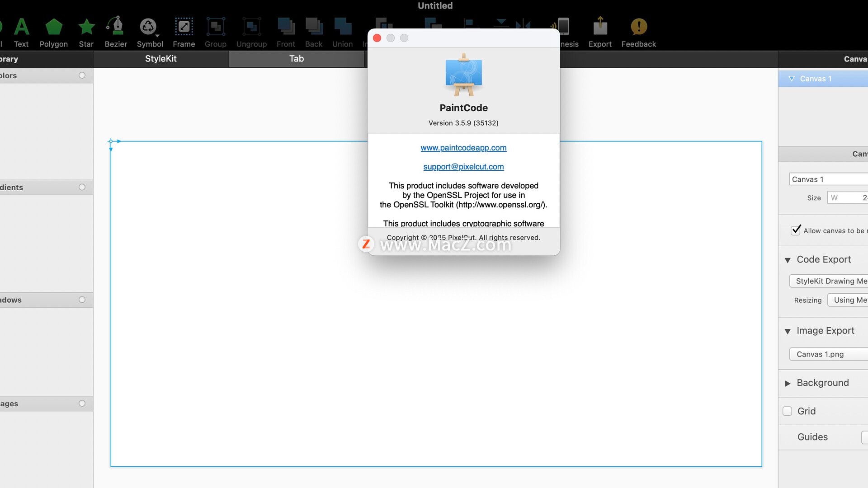Click the Version 3.5.9 (35132) text
This screenshot has height=488, width=868.
[463, 123]
